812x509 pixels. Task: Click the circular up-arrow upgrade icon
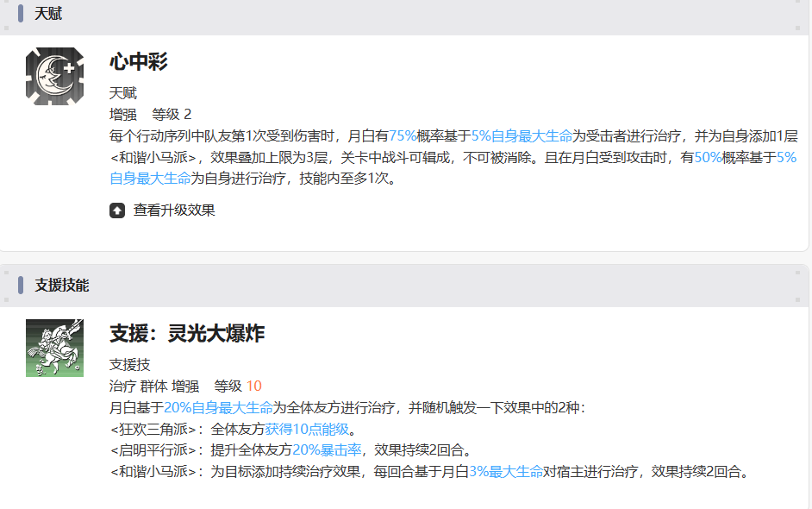[116, 210]
